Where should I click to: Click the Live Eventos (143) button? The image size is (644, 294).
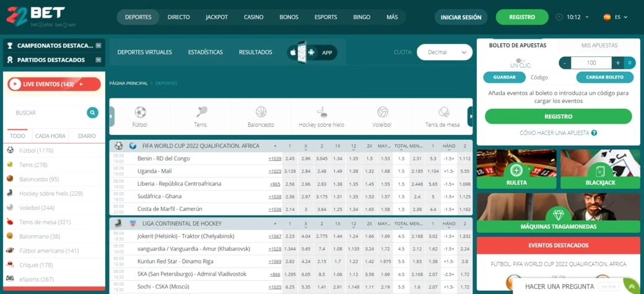(54, 84)
